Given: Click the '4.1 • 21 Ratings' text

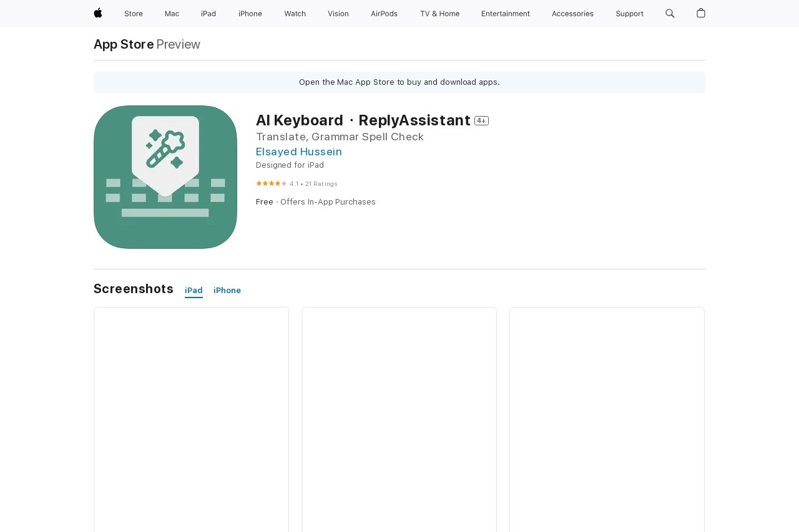Looking at the screenshot, I should (x=313, y=184).
